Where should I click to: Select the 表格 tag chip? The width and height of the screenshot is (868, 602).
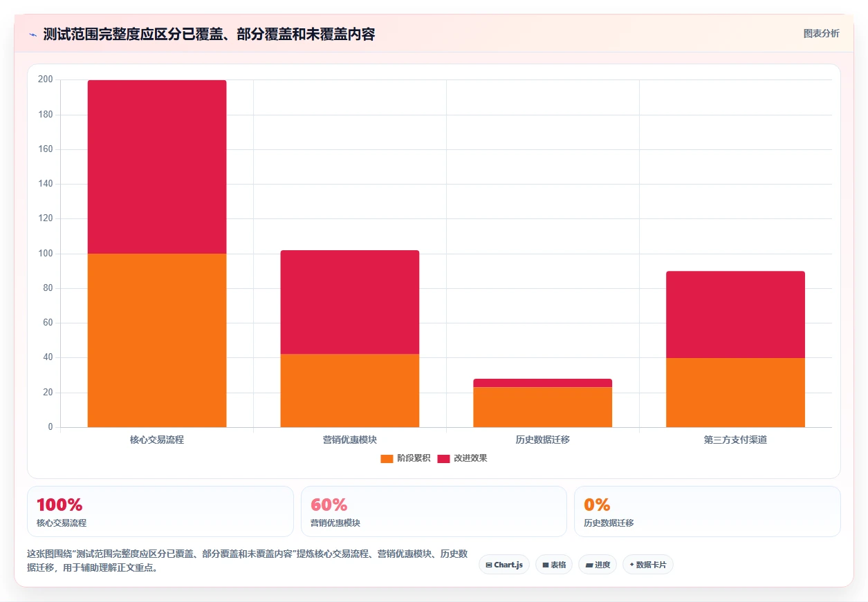[554, 565]
